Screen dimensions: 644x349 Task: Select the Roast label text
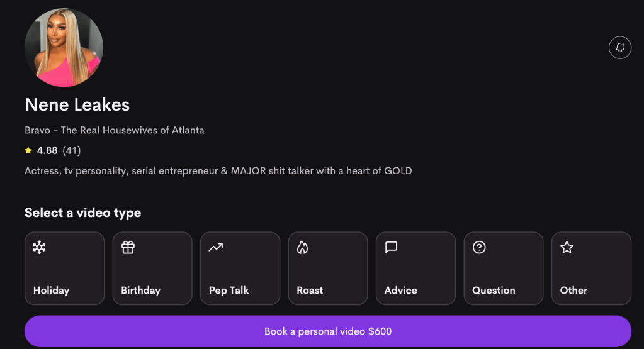point(310,291)
